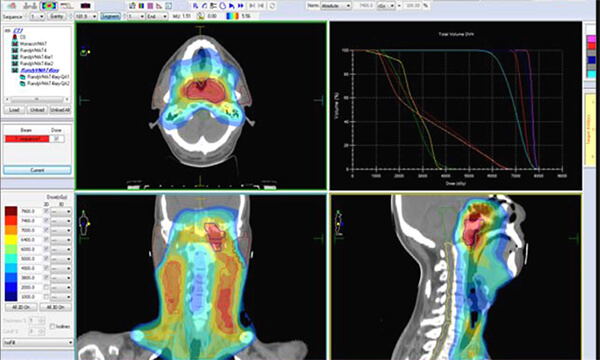Image resolution: width=600 pixels, height=360 pixels.
Task: Click the triangle ruler toolbar icon
Action: coord(160,5)
